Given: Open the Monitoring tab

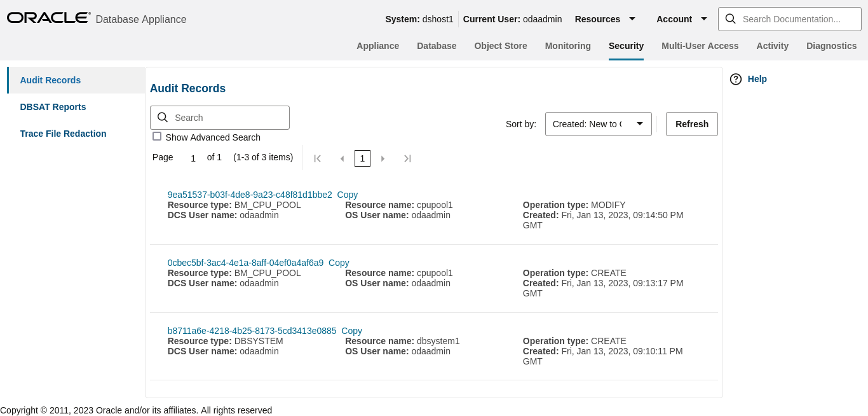Looking at the screenshot, I should click(x=567, y=46).
